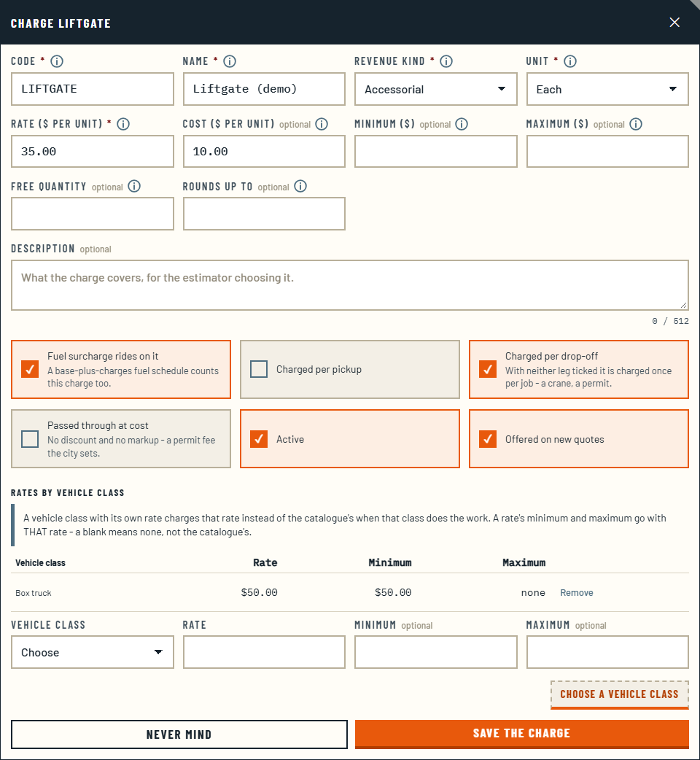Close the Charge Liftgate dialog
Screen dimensions: 700x760
674,23
